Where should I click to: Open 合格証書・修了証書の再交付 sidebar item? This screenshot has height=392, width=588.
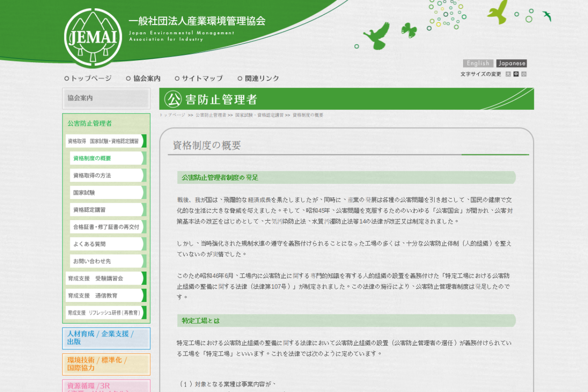point(108,227)
